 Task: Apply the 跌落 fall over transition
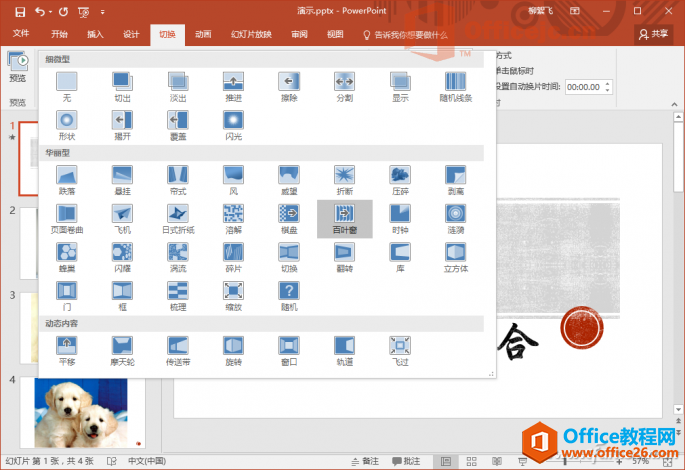(x=67, y=180)
